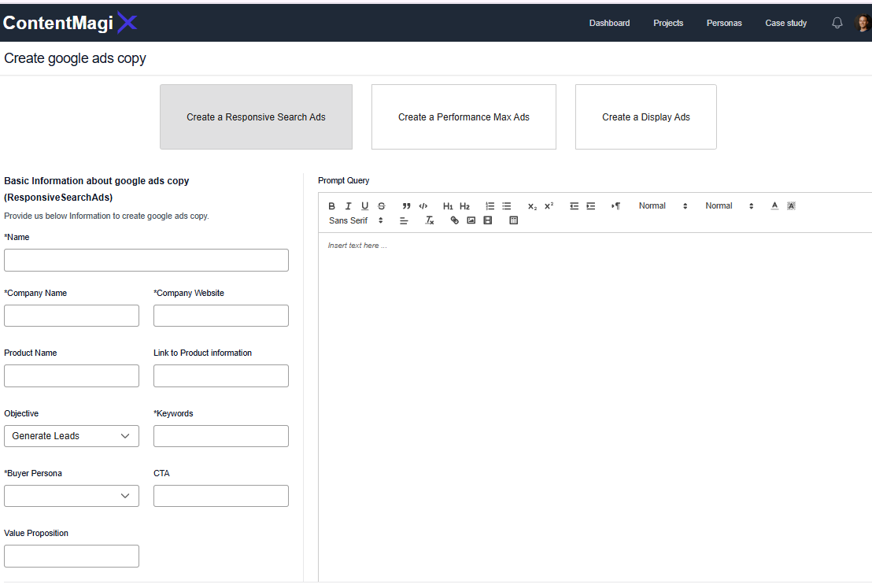
Task: Click the Keywords input field
Action: [x=221, y=436]
